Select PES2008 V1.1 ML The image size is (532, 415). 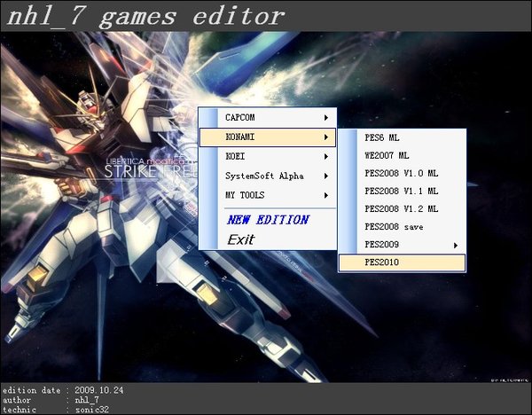[x=402, y=191]
